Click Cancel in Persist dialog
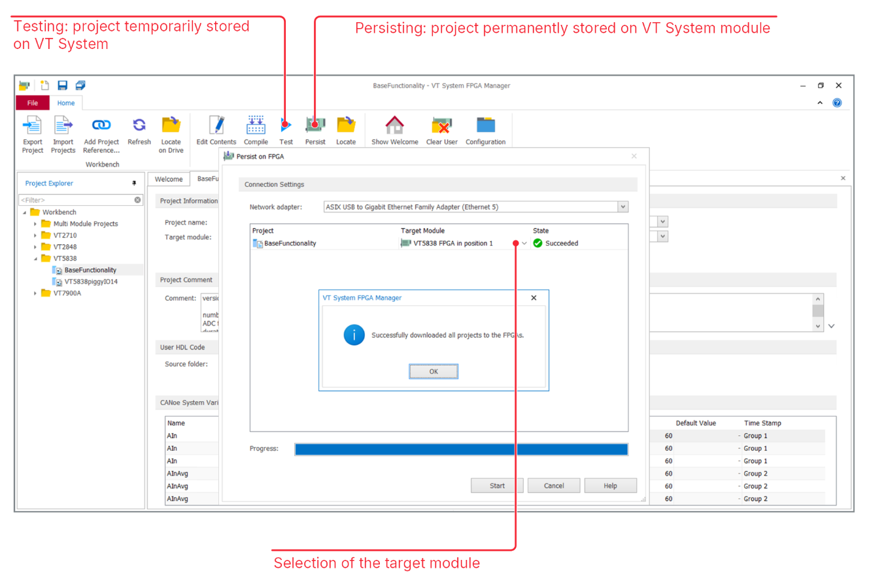This screenshot has height=588, width=869. click(554, 485)
